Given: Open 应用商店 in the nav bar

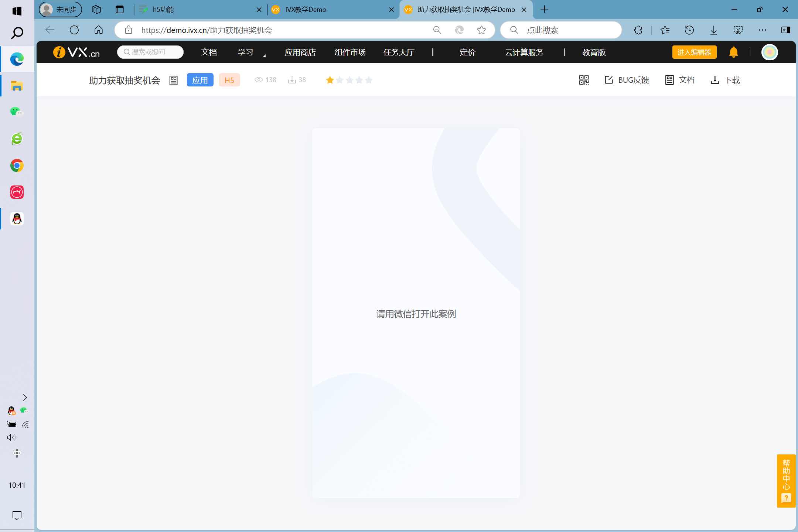Looking at the screenshot, I should (300, 52).
